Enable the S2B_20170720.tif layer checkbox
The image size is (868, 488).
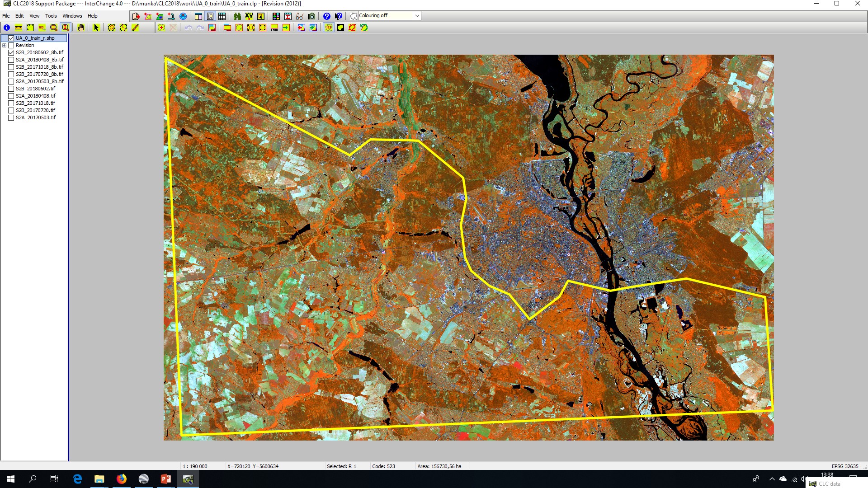click(x=11, y=110)
